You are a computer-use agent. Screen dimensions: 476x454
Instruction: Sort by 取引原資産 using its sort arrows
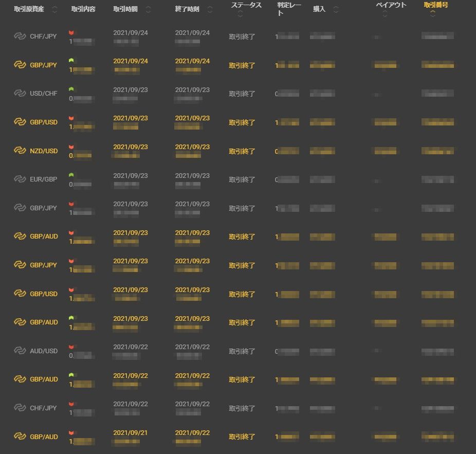point(55,10)
